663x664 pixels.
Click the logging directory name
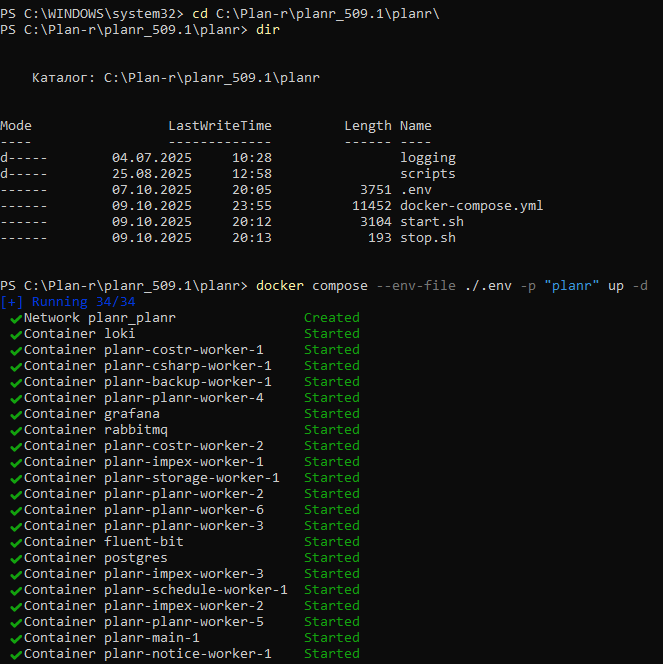pyautogui.click(x=427, y=158)
